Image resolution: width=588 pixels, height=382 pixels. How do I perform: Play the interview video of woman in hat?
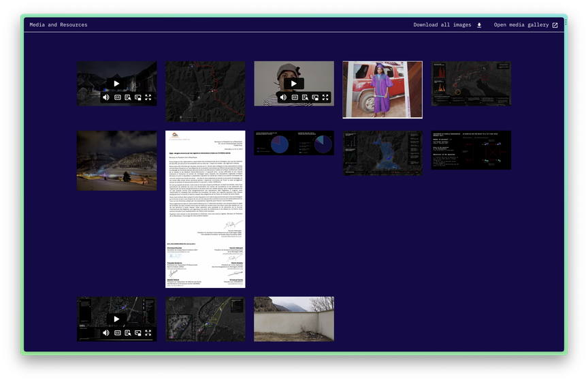click(x=293, y=83)
